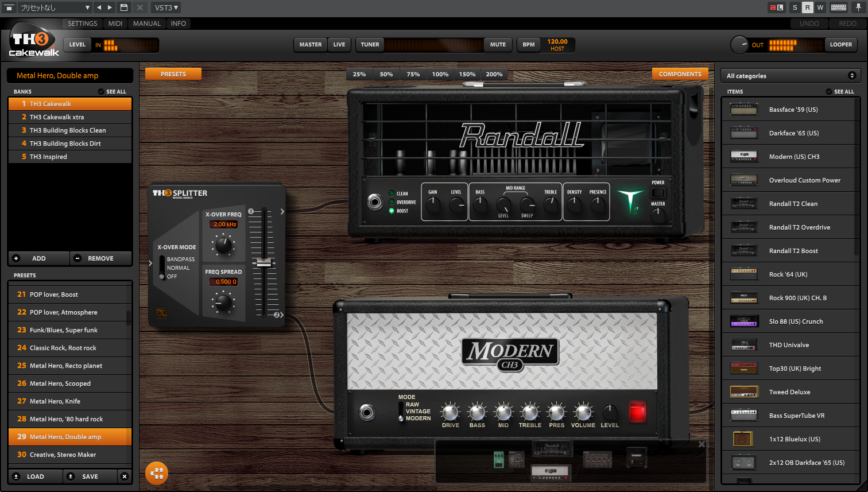This screenshot has width=868, height=492.
Task: Select the 2x12 OB Darkface '65 cabinet icon
Action: coord(743,463)
